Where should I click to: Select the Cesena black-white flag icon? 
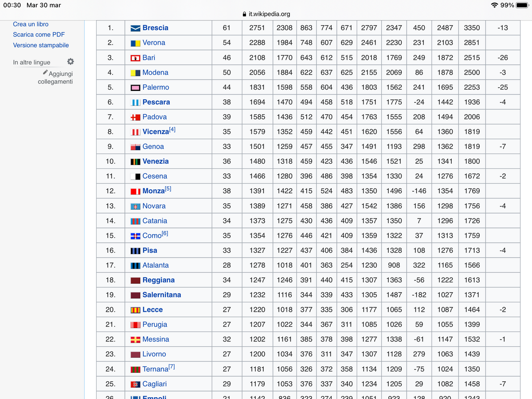(135, 176)
